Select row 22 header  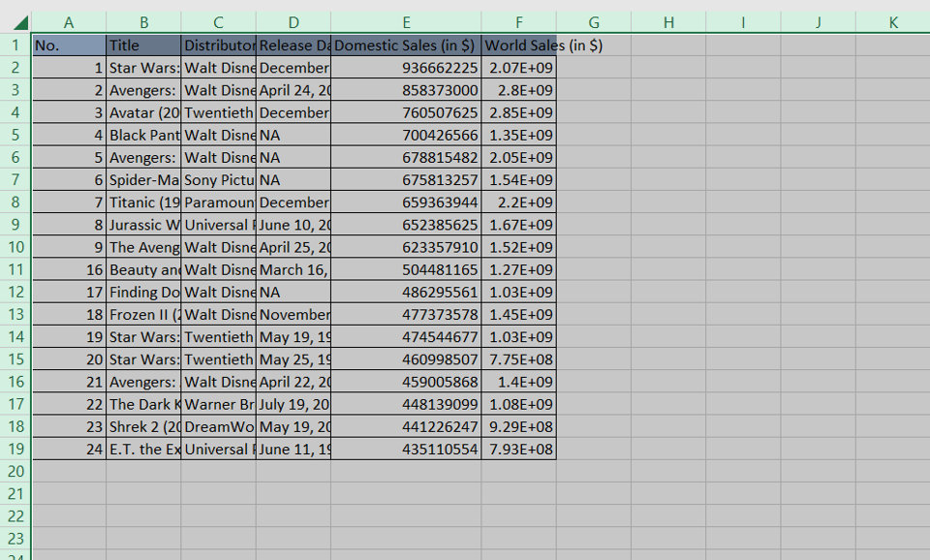tap(15, 516)
